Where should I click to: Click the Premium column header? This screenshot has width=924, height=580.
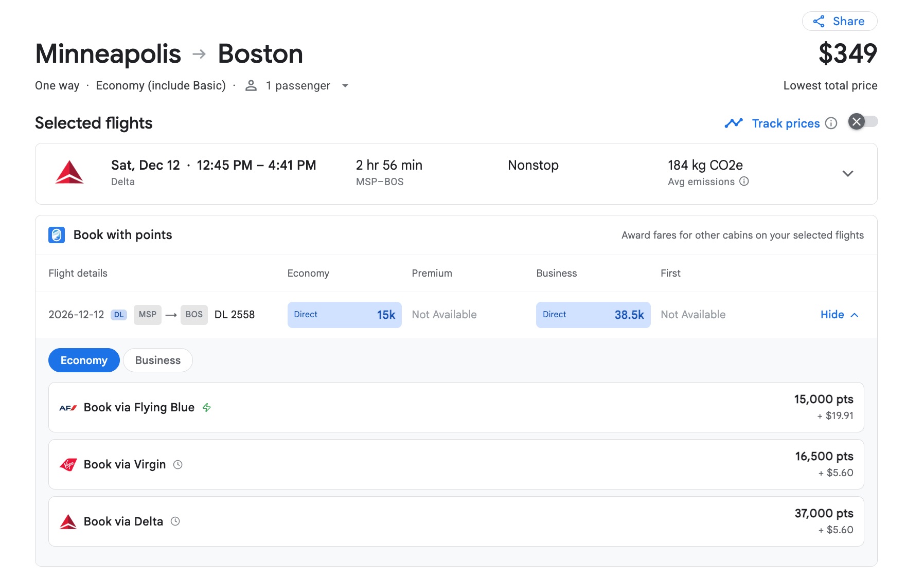tap(432, 273)
